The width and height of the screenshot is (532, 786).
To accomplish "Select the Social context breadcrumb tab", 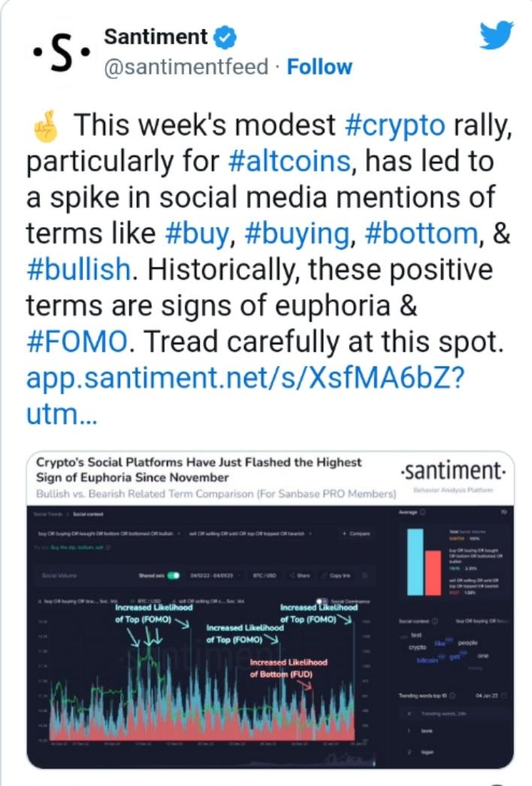I will click(x=88, y=514).
